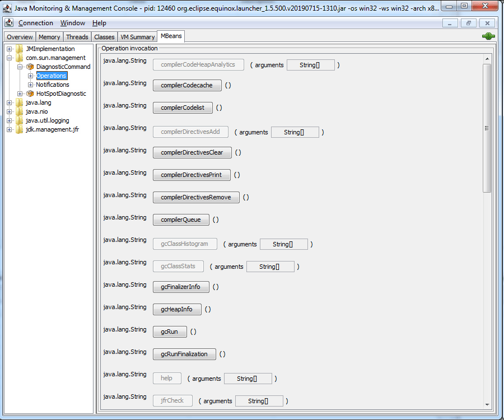Click the jdk.management.jfr folder icon
This screenshot has width=504, height=420.
click(19, 129)
